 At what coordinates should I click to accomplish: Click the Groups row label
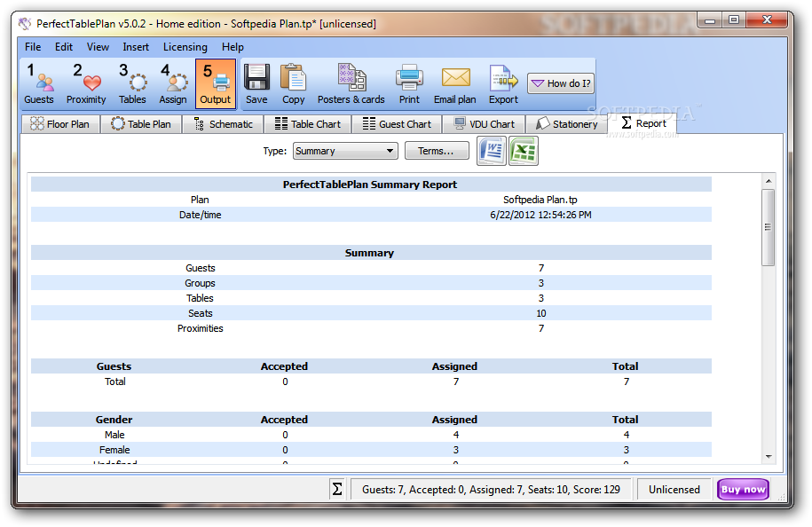[x=200, y=283]
